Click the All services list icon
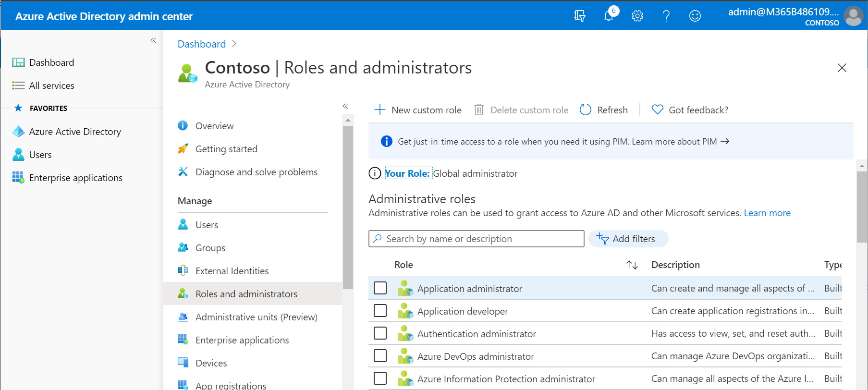 click(x=18, y=85)
